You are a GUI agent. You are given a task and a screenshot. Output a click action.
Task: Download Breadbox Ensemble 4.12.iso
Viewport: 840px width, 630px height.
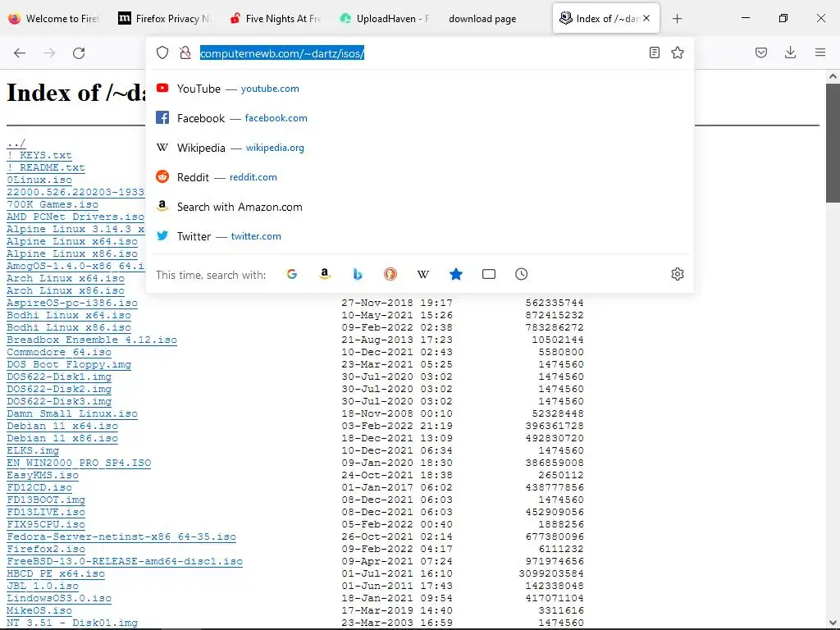92,340
